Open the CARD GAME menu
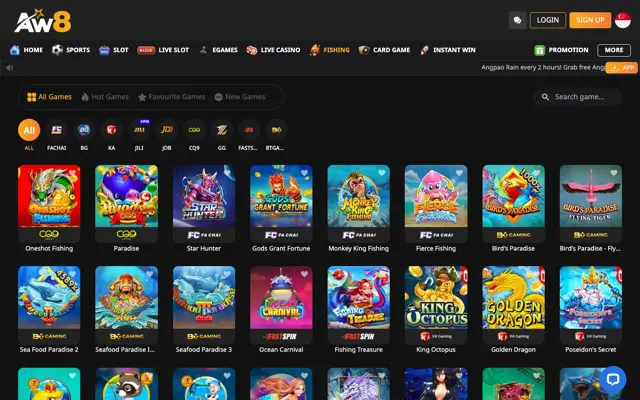Image resolution: width=640 pixels, height=400 pixels. click(384, 50)
